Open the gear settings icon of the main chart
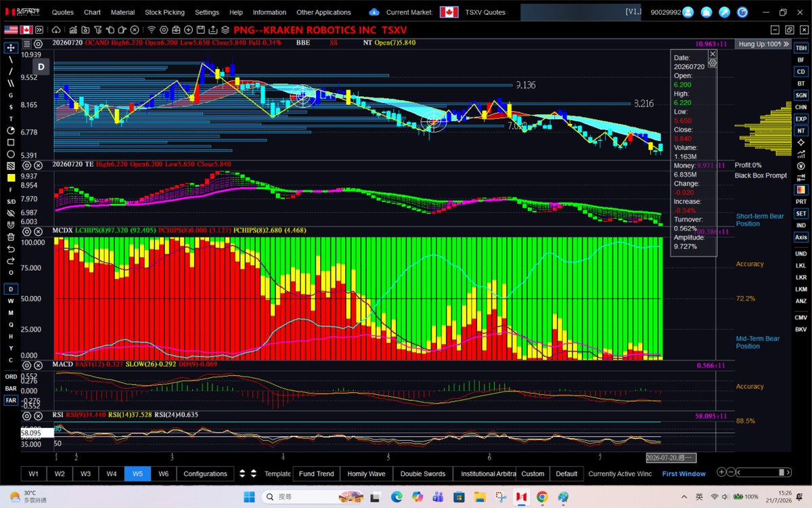Image resolution: width=812 pixels, height=508 pixels. click(38, 44)
